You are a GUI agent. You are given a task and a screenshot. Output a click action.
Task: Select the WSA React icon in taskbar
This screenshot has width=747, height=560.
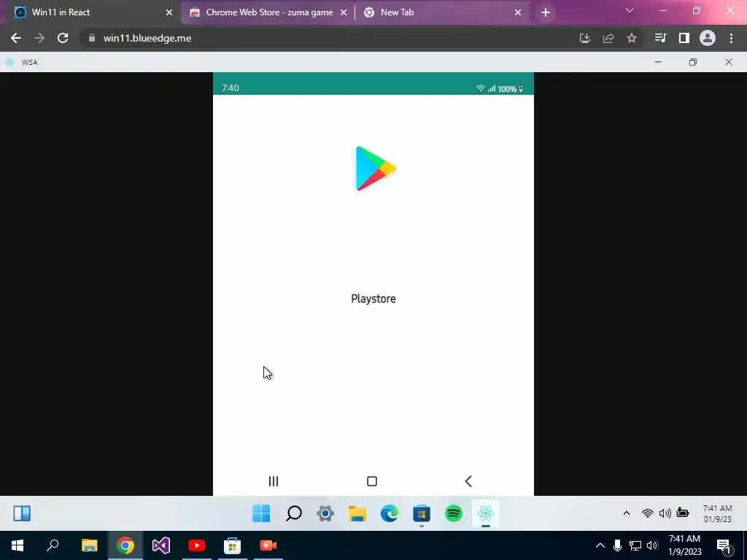485,513
